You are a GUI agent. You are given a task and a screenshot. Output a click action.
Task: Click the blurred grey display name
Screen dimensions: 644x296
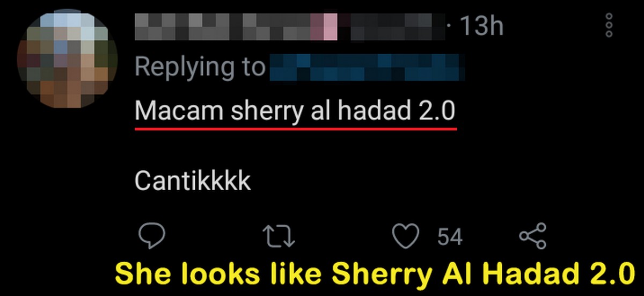click(223, 26)
